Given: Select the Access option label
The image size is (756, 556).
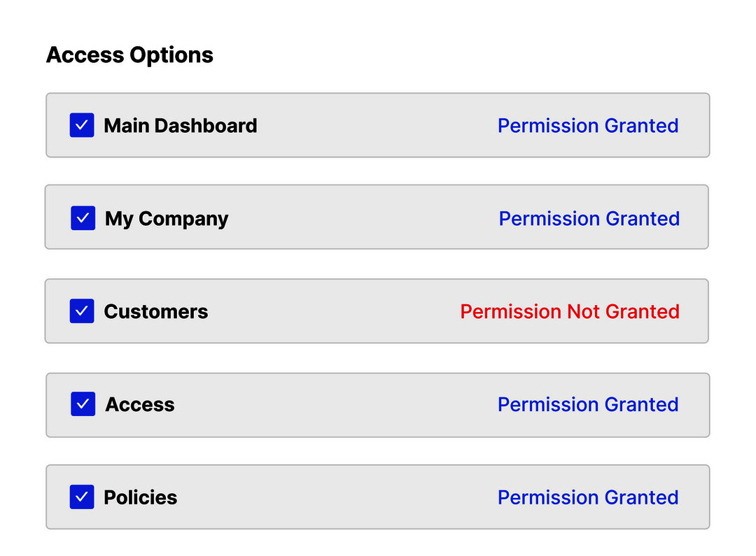Looking at the screenshot, I should [x=140, y=405].
